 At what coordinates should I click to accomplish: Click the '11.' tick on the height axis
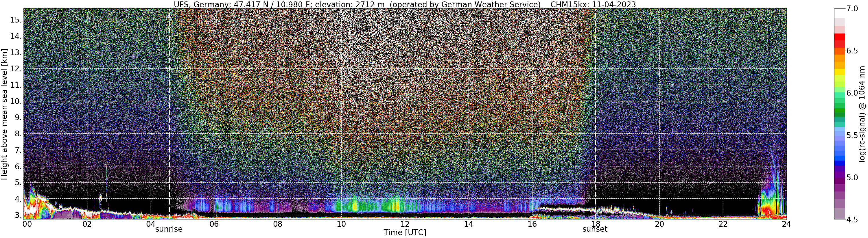click(x=16, y=85)
